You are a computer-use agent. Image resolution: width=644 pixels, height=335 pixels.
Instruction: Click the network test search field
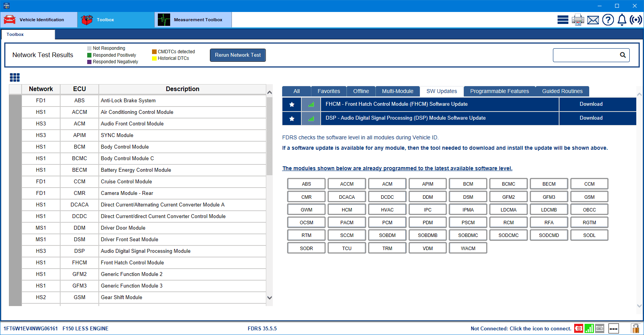click(586, 55)
